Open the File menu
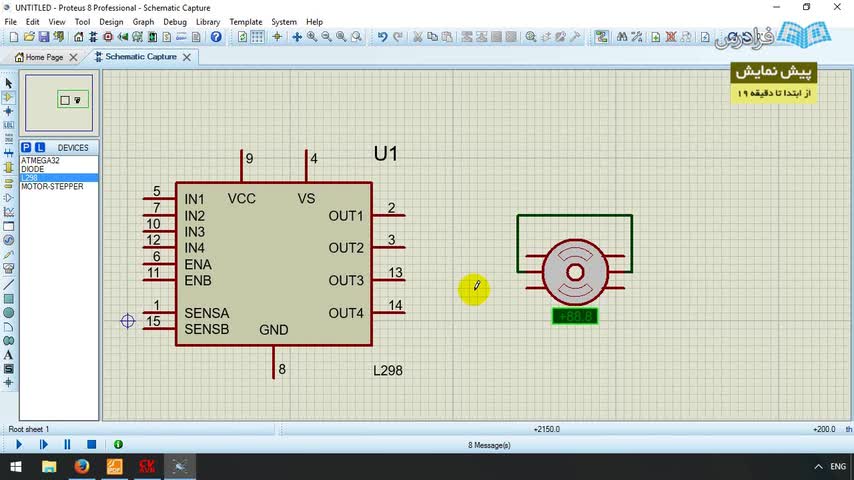 click(x=10, y=22)
